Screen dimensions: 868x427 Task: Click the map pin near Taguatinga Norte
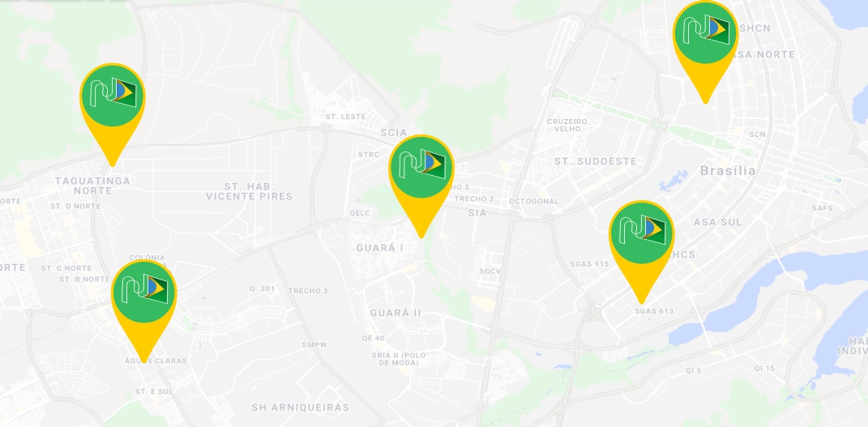point(113,113)
